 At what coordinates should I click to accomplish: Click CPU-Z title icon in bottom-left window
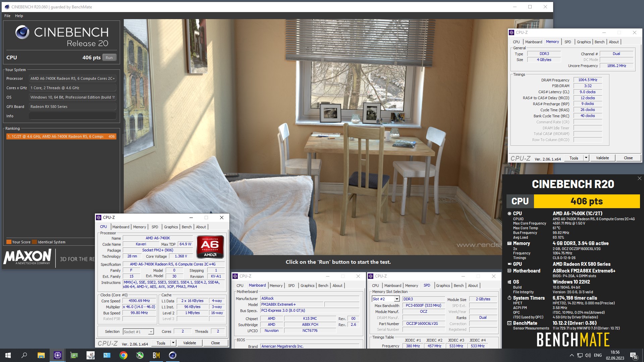99,218
